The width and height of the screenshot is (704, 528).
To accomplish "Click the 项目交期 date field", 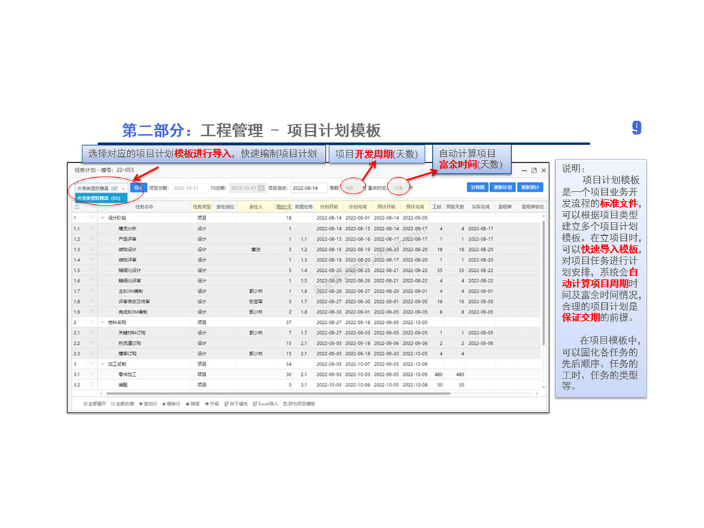I will click(189, 188).
